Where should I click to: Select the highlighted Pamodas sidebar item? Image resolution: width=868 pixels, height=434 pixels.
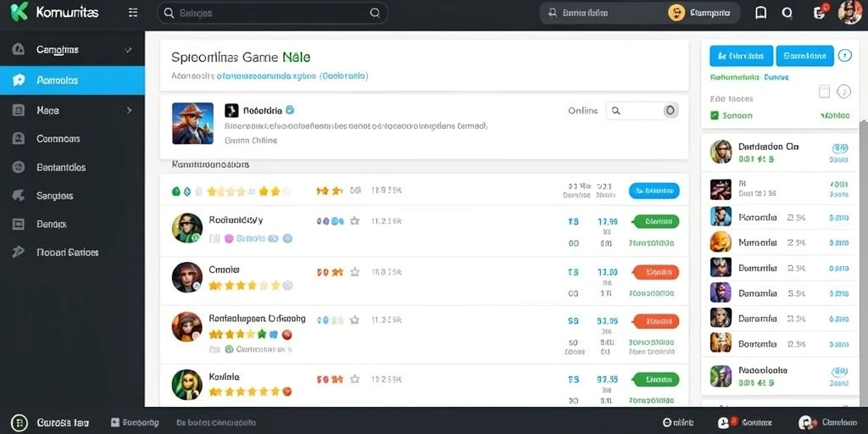(73, 81)
